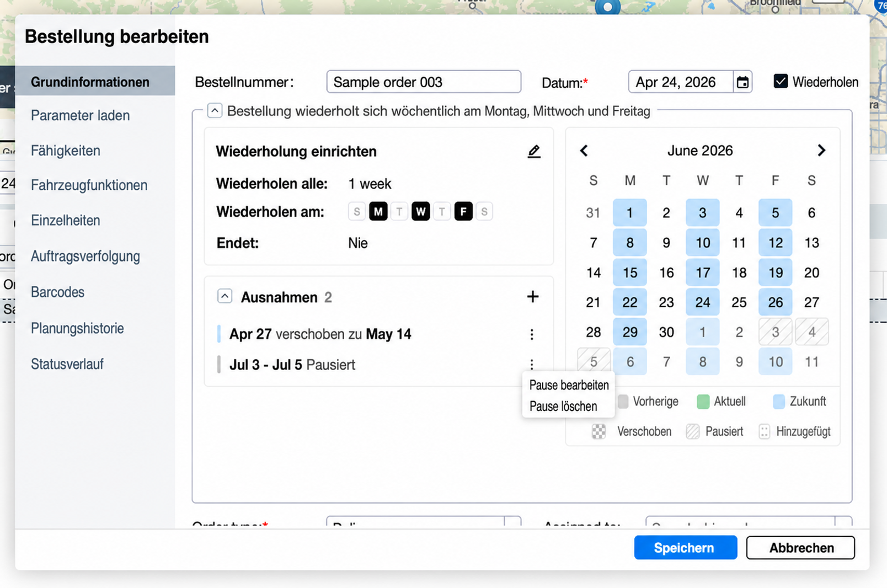This screenshot has height=588, width=887.
Task: Open the Grundinformationen section
Action: pyautogui.click(x=95, y=82)
